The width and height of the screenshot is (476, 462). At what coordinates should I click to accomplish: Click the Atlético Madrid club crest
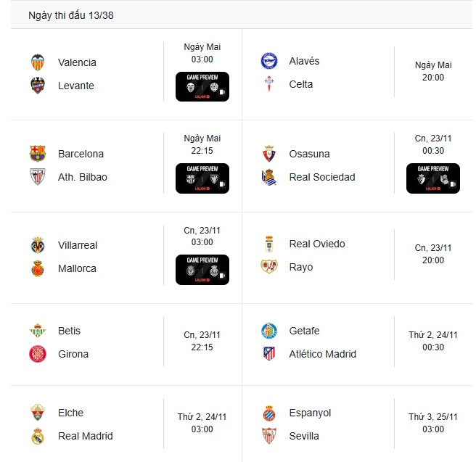point(269,354)
